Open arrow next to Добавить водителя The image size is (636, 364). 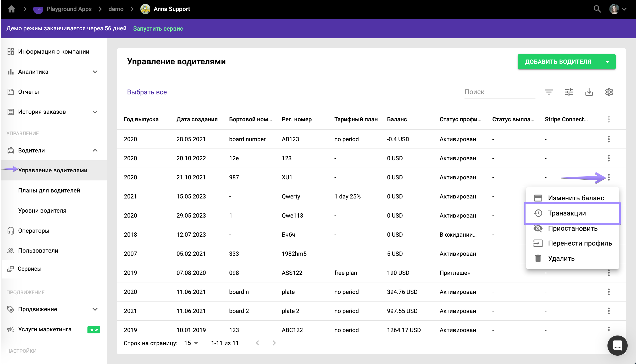point(607,62)
